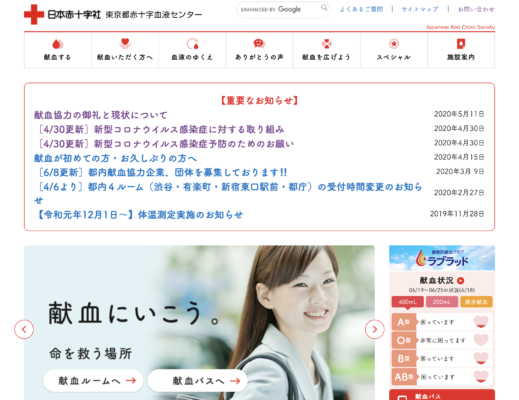Image resolution: width=519 pixels, height=400 pixels.
Task: Open 献血協力の御礼と現状について notice
Action: click(101, 115)
